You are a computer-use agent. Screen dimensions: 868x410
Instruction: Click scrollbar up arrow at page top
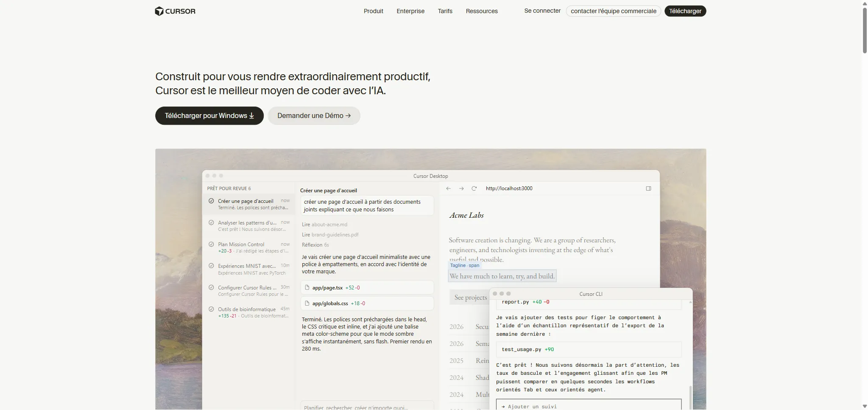click(x=865, y=3)
